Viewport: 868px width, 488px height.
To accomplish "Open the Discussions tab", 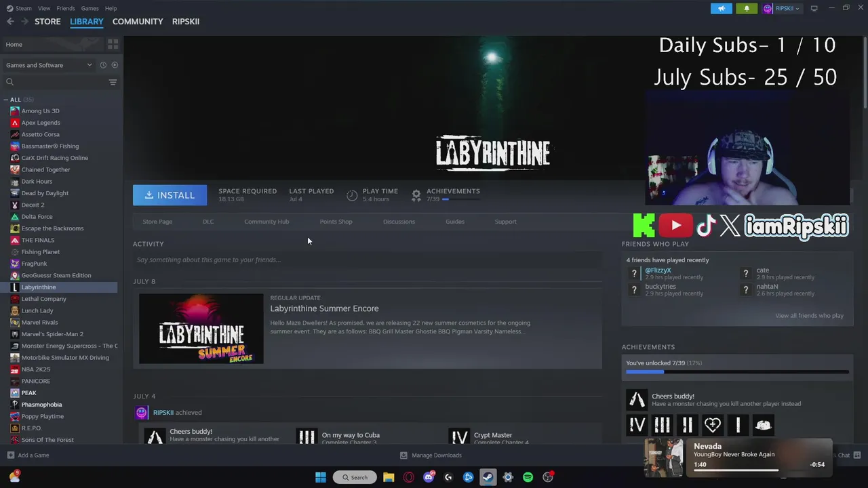I will [x=399, y=222].
